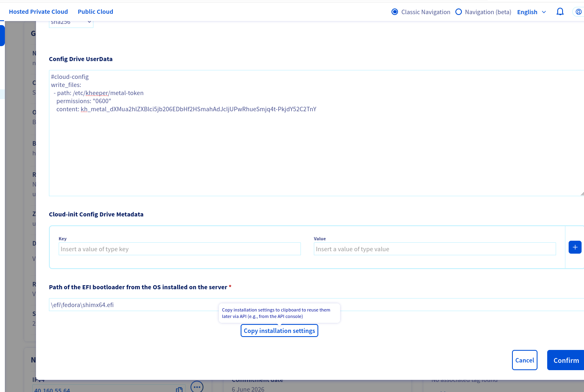Open Public Cloud tab
Screen dimensions: 584x392
click(95, 12)
